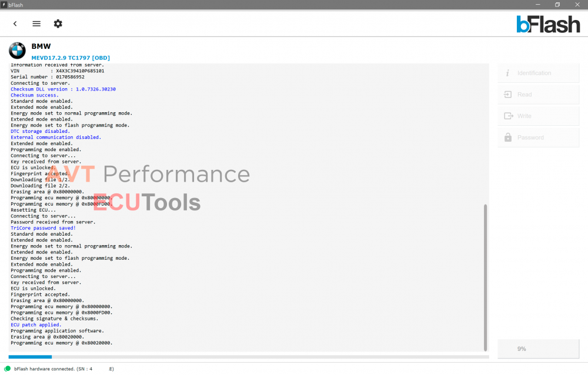
Task: Open the hamburger menu icon
Action: click(x=36, y=24)
